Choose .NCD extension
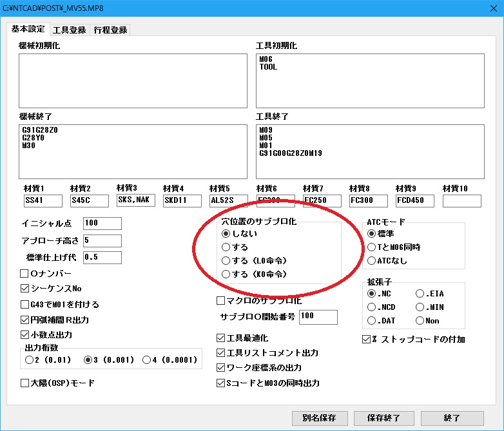Viewport: 504px width, 431px height. (x=372, y=307)
